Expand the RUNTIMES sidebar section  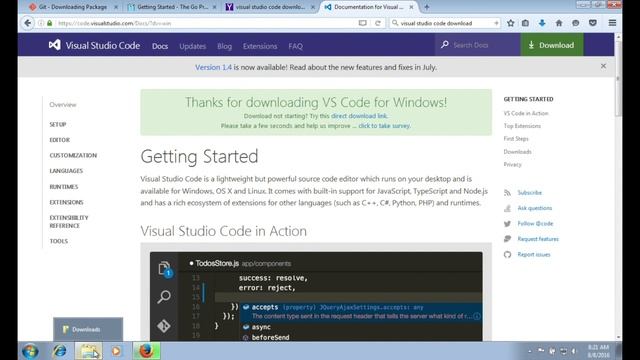(x=64, y=187)
